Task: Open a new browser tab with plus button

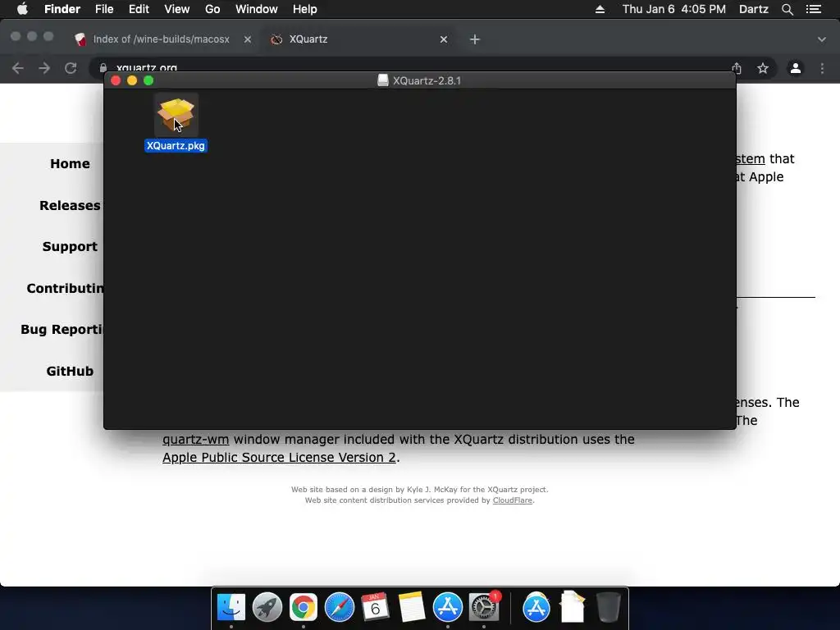Action: coord(475,39)
